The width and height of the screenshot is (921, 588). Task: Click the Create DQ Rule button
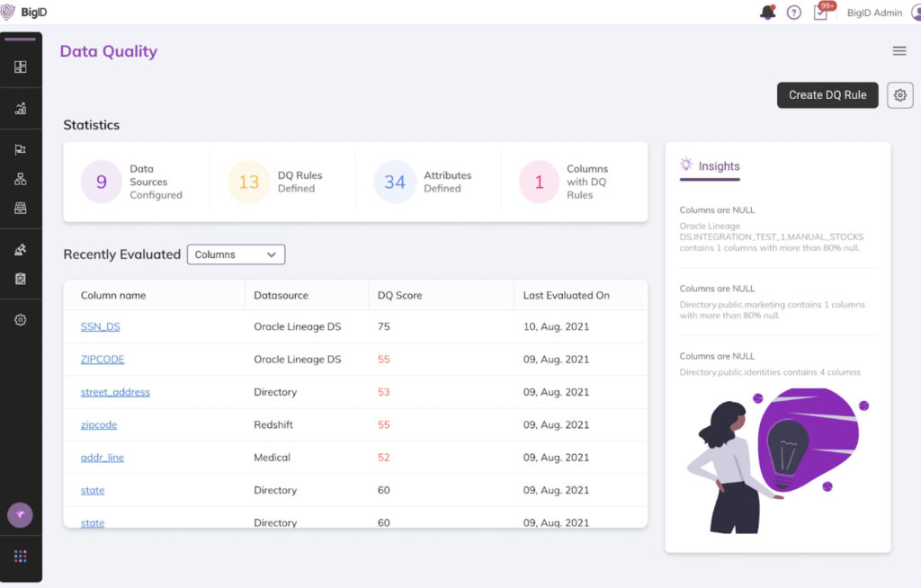(x=827, y=94)
